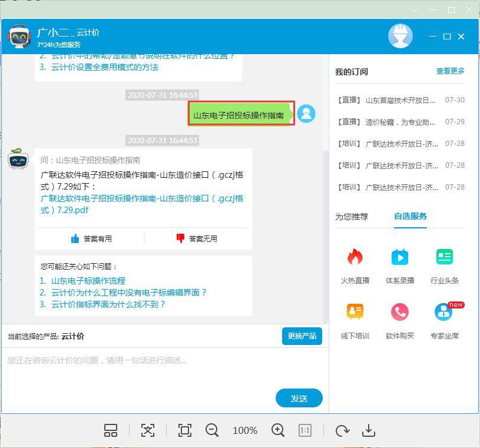480x448 pixels.
Task: Click the 更换产品 button
Action: (302, 336)
